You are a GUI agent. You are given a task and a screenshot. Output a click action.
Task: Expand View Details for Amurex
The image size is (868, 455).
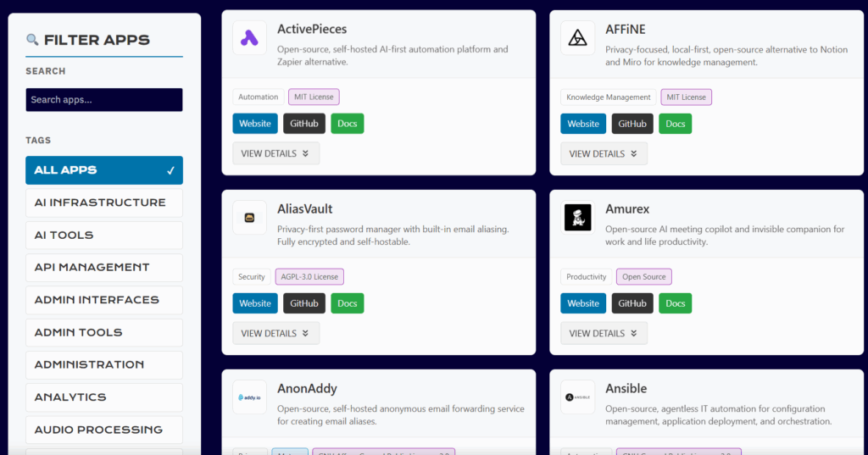coord(604,334)
